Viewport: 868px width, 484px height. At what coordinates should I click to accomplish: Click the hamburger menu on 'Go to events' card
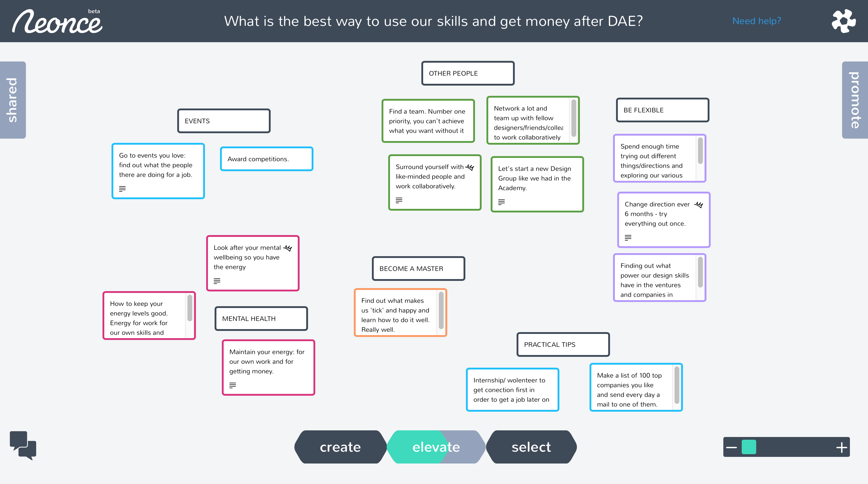pos(123,190)
